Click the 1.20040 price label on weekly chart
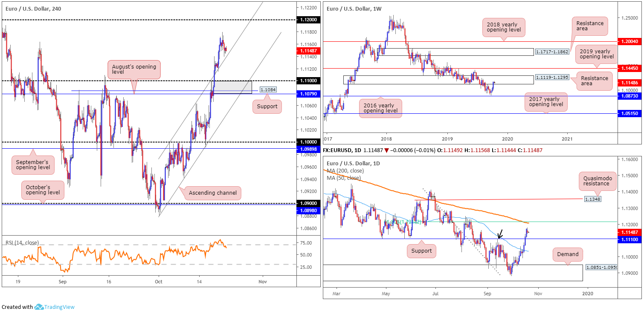 (x=629, y=42)
